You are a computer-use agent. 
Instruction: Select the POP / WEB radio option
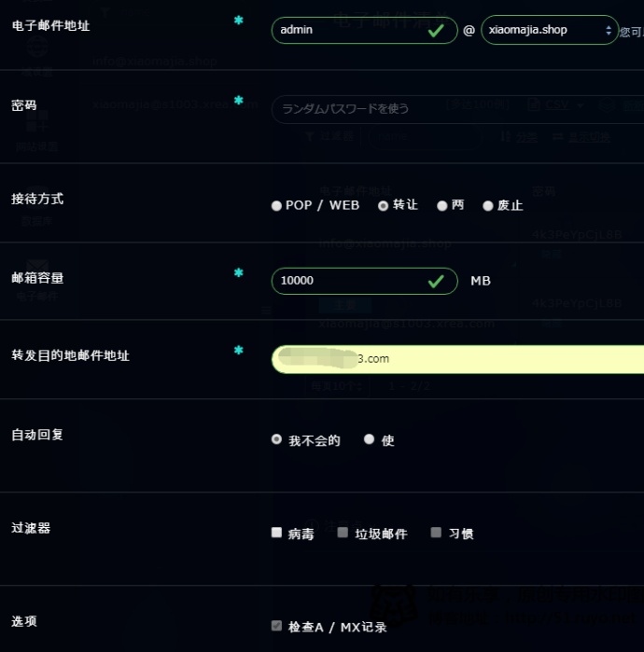click(x=276, y=206)
